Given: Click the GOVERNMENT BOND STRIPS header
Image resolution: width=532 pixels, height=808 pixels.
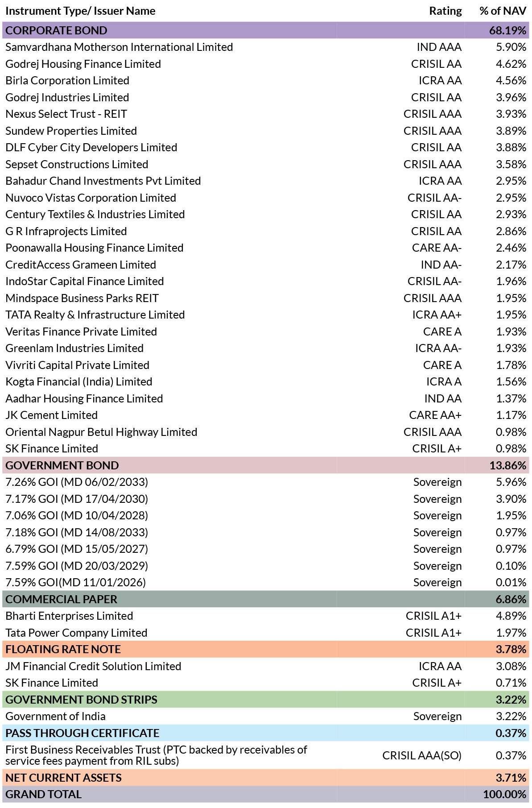Looking at the screenshot, I should (266, 700).
